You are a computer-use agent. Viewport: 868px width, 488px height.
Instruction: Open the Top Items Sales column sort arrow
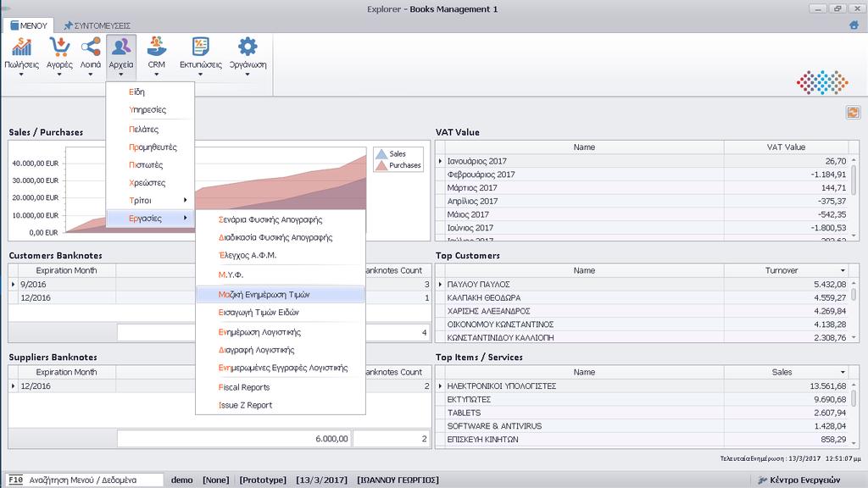pos(843,373)
